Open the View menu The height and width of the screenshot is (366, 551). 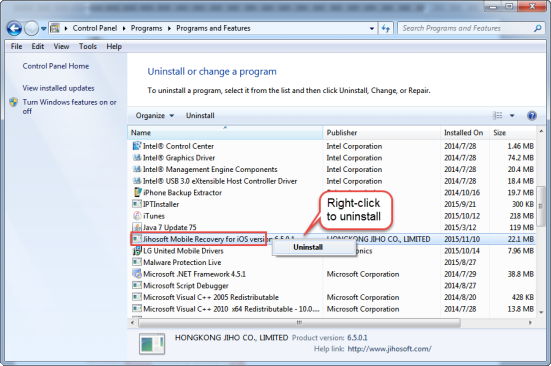click(61, 46)
